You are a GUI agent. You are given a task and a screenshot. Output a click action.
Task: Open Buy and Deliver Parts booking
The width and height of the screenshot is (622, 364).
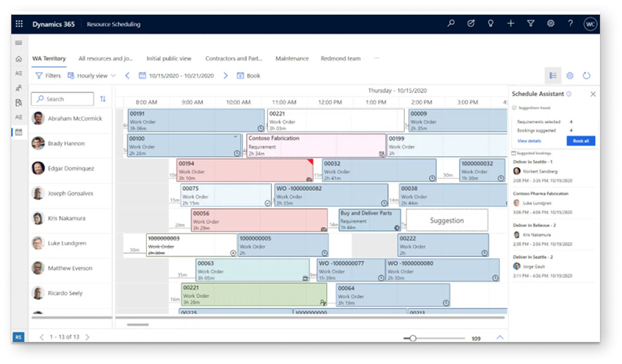coord(370,220)
